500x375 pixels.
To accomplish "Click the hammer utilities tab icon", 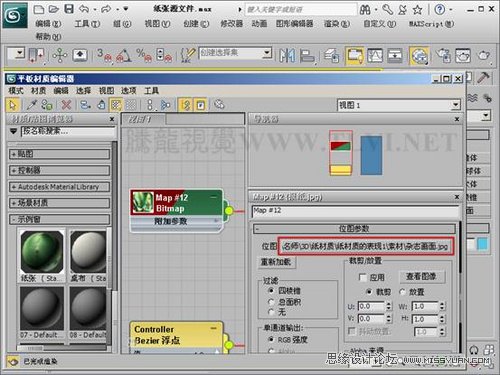I will pos(483,78).
